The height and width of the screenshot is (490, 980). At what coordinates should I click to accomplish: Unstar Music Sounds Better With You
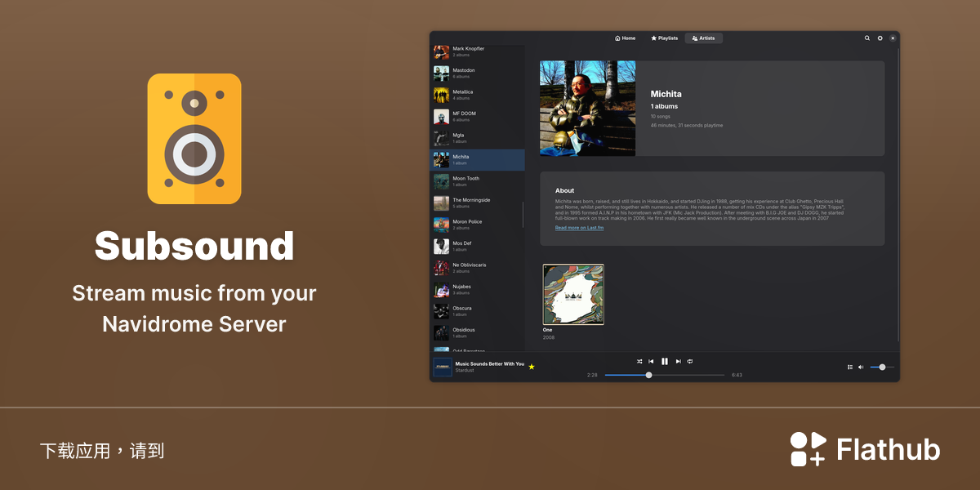[532, 367]
